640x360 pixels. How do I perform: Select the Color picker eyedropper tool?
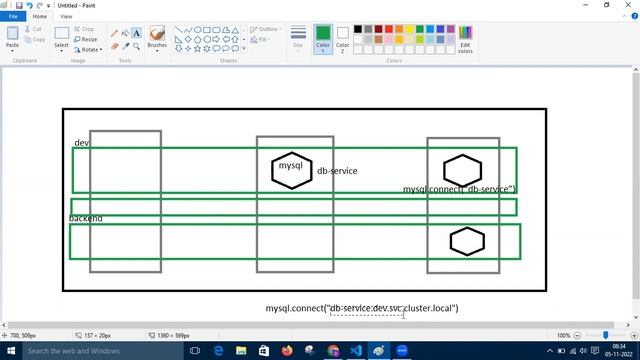(x=125, y=47)
